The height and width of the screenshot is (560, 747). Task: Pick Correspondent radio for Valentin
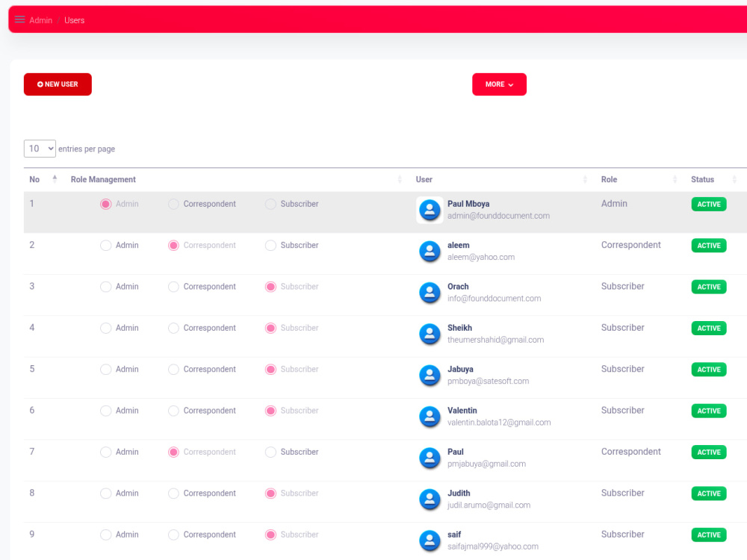(173, 411)
